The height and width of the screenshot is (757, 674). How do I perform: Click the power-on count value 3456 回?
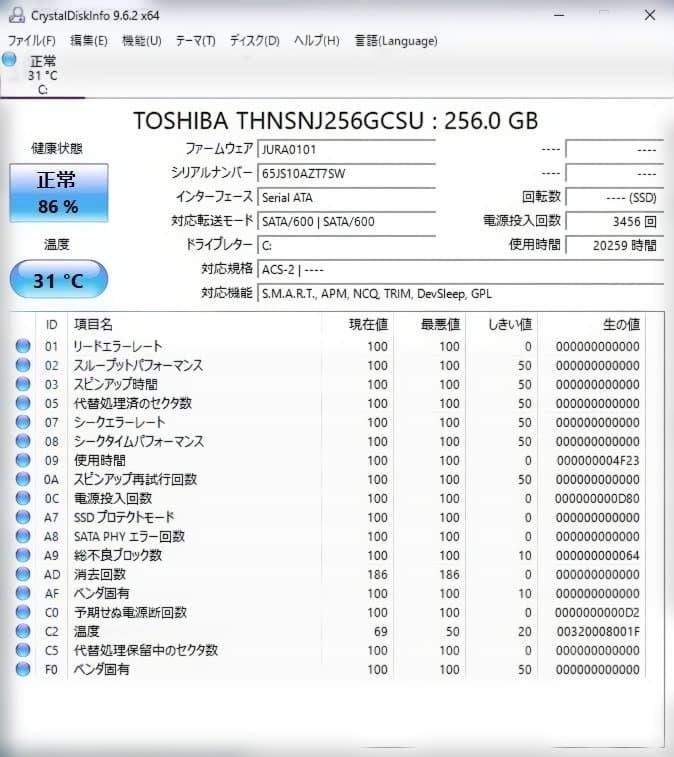click(615, 222)
